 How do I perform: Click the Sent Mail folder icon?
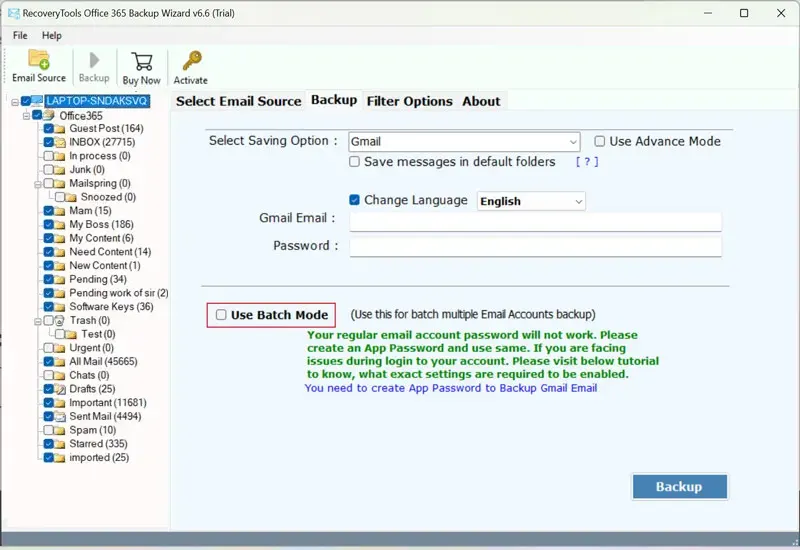61,416
